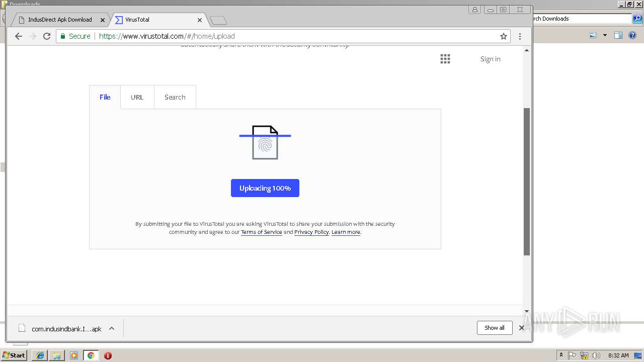Click the 8:32 AM taskbar clock

[x=618, y=355]
